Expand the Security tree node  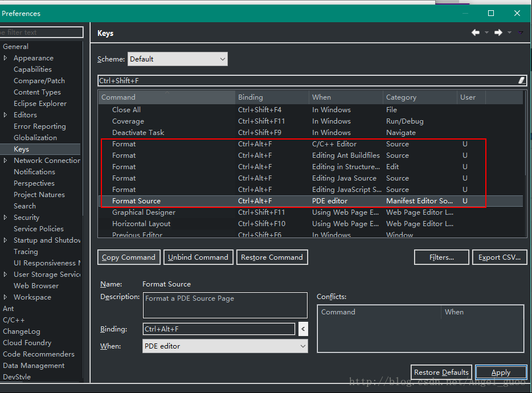(x=5, y=218)
